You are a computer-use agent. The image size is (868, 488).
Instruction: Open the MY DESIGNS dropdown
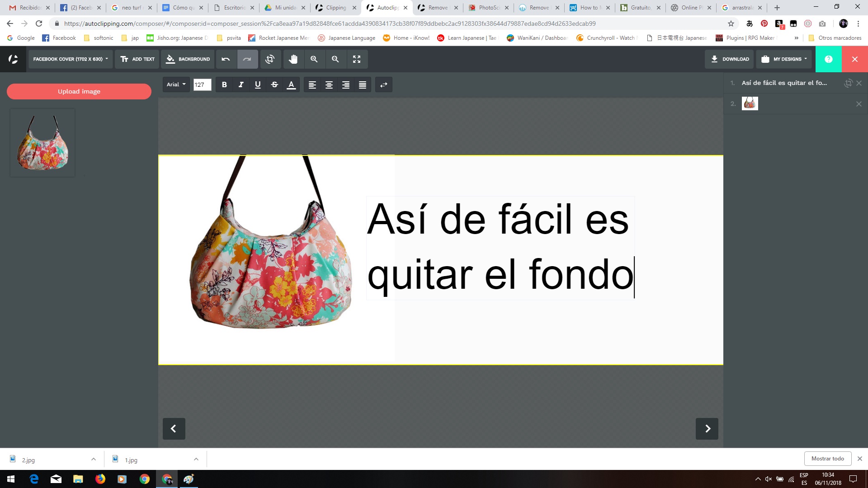(x=784, y=59)
